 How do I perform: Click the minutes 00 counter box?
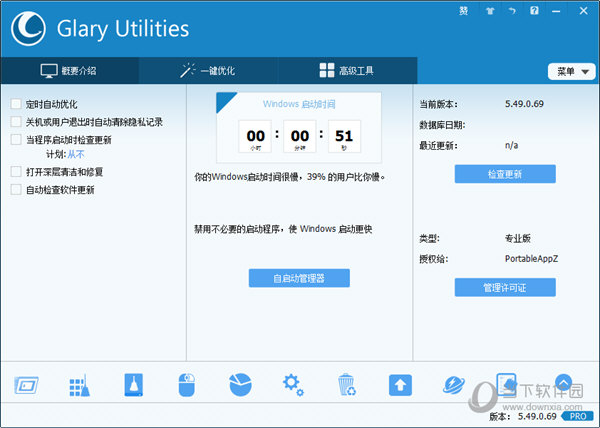click(x=300, y=137)
